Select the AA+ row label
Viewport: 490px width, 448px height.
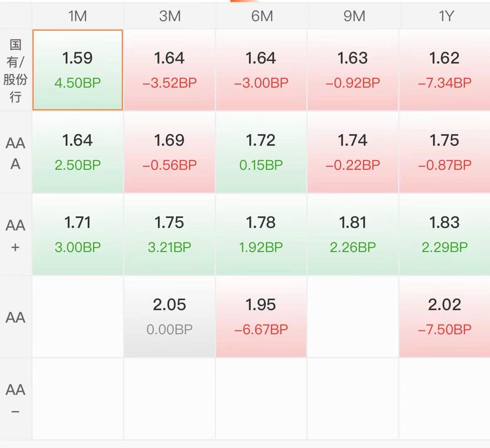click(16, 235)
